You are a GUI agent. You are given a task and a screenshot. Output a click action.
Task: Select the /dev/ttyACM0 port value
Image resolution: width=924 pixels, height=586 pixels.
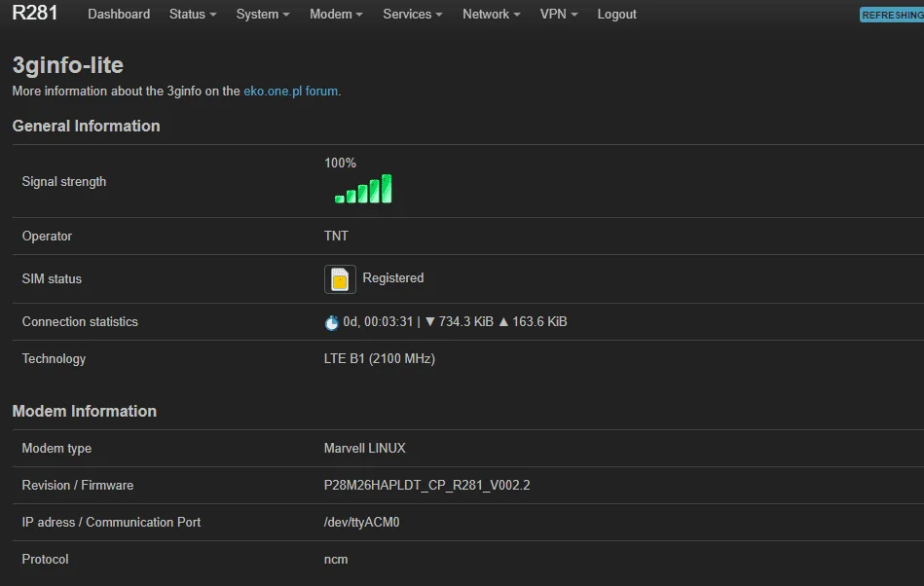pos(362,523)
